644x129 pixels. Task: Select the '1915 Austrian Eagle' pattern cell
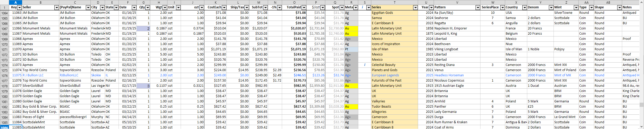(x=457, y=86)
